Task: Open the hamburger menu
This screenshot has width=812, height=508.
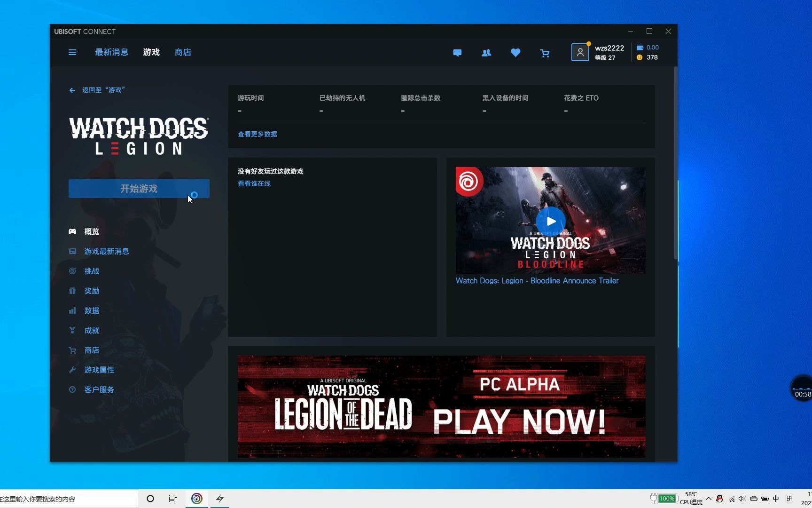Action: click(x=72, y=52)
